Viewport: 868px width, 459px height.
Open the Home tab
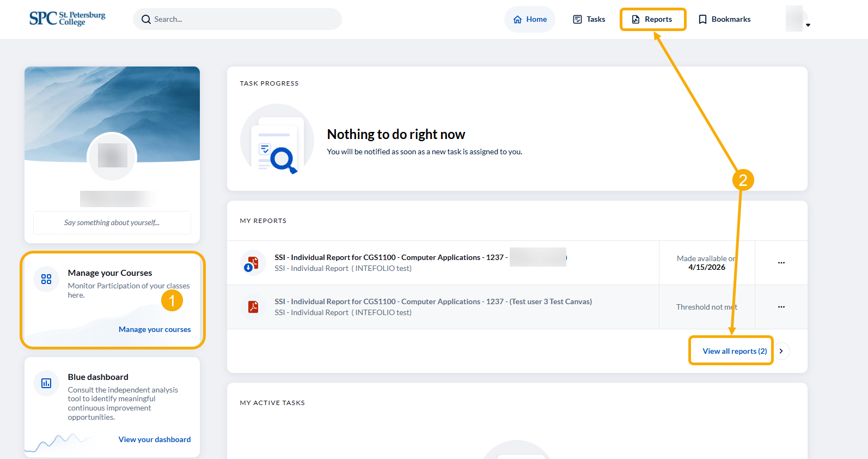pyautogui.click(x=530, y=19)
